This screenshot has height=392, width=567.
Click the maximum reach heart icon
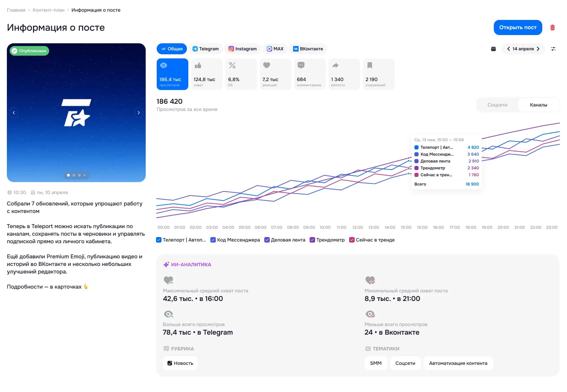(168, 280)
